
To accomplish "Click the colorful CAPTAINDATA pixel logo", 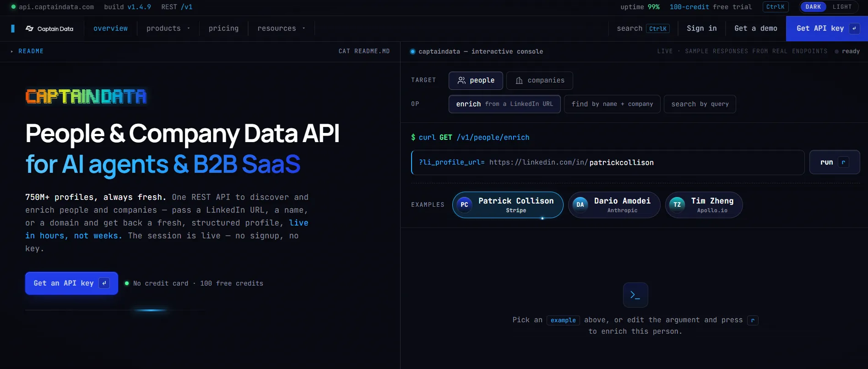I will [x=86, y=97].
